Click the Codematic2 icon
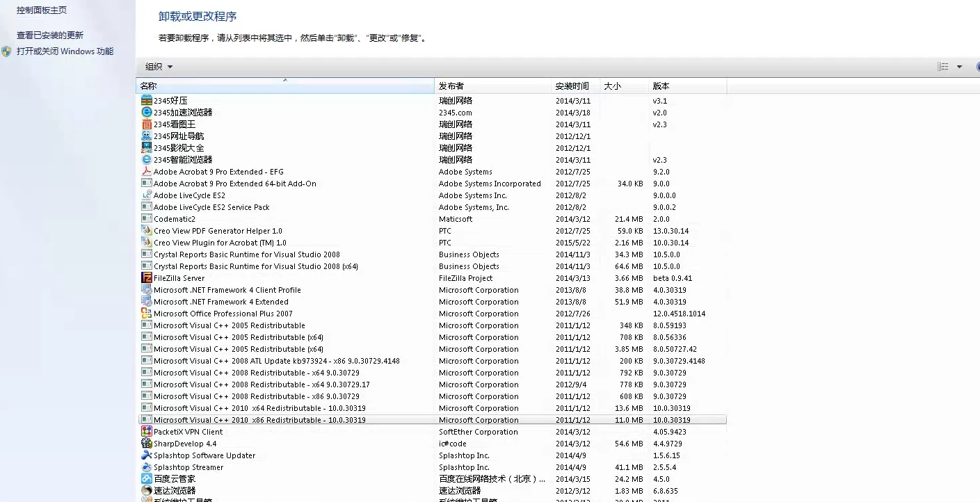This screenshot has width=980, height=502. tap(147, 219)
